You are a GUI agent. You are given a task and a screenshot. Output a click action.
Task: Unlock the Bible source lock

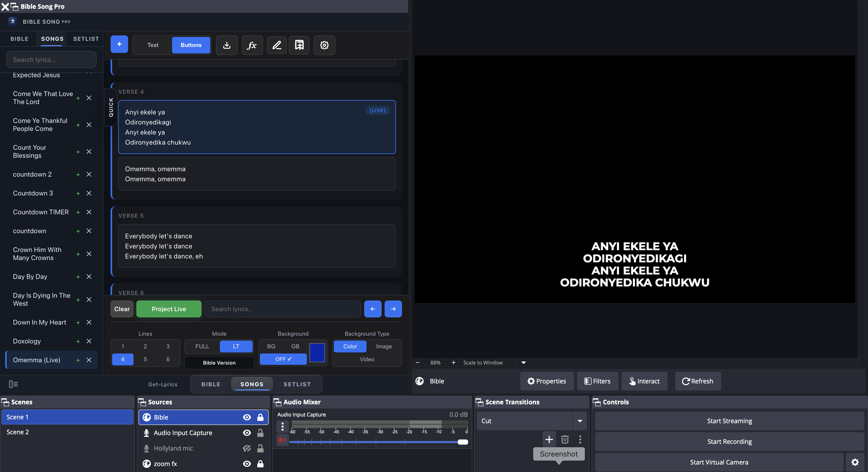[x=260, y=417]
